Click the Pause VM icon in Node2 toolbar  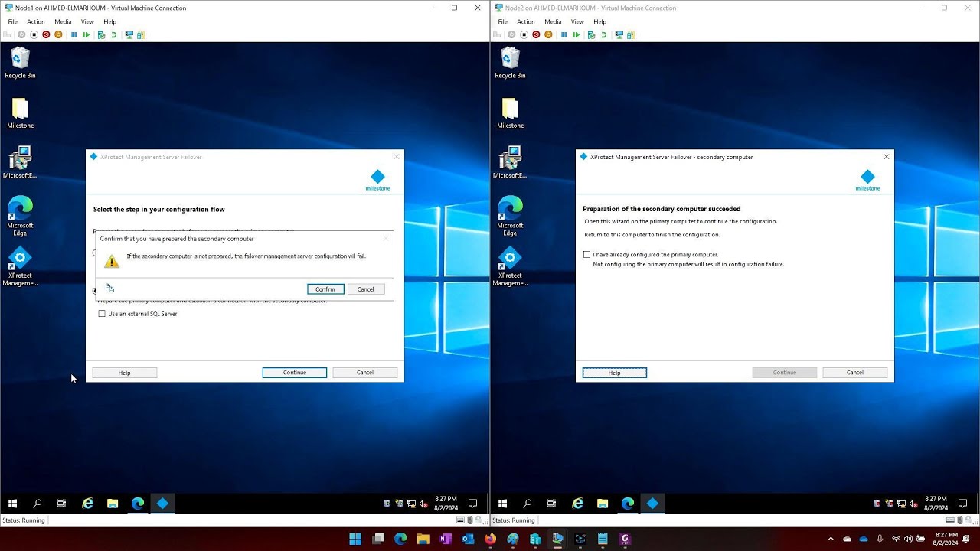coord(564,34)
